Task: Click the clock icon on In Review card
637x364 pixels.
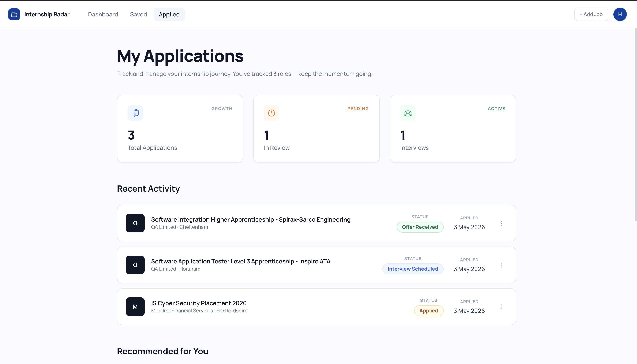Action: click(x=271, y=113)
